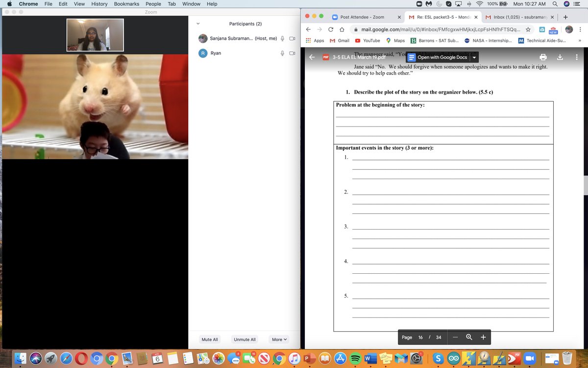Viewport: 588px width, 368px height.
Task: Open the Window menu
Action: [x=191, y=4]
